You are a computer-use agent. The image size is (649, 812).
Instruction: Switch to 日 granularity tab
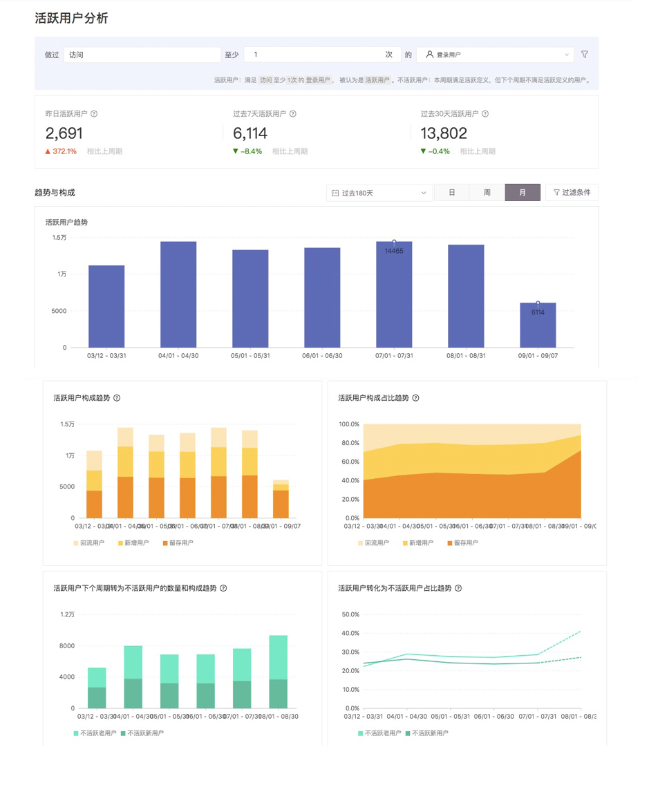tap(451, 193)
